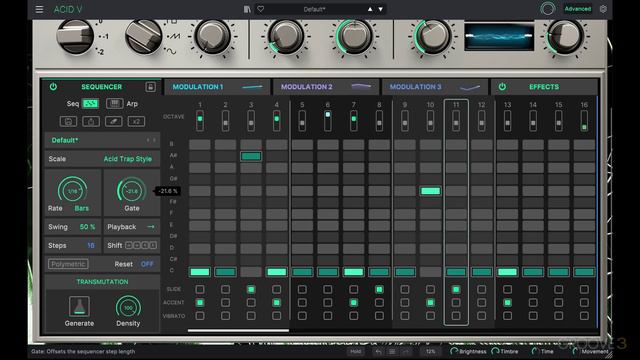Open the Default* preset name in top bar
Screen dimensions: 640x360
pos(314,9)
